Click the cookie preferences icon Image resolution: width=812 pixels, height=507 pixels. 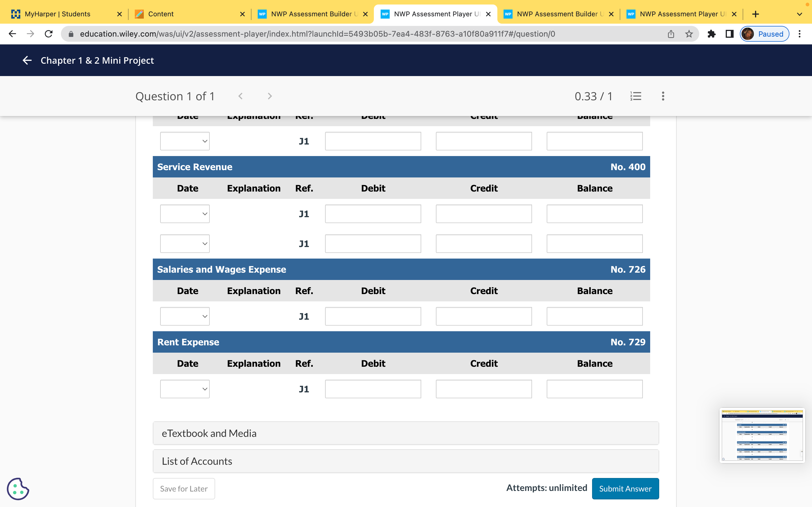(18, 489)
